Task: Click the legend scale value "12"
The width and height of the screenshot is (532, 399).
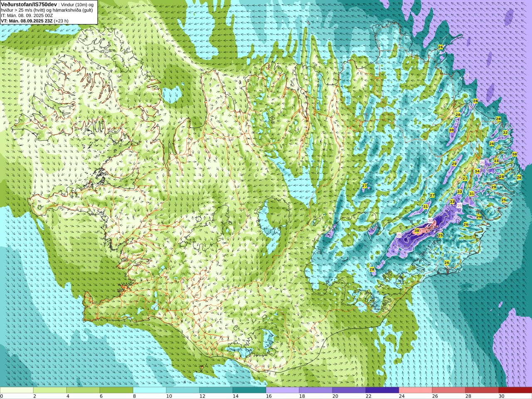Action: (x=202, y=396)
